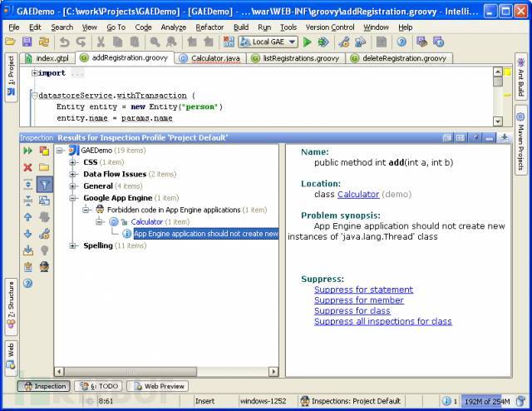The height and width of the screenshot is (411, 532).
Task: Expand the General inspection group
Action: [72, 186]
